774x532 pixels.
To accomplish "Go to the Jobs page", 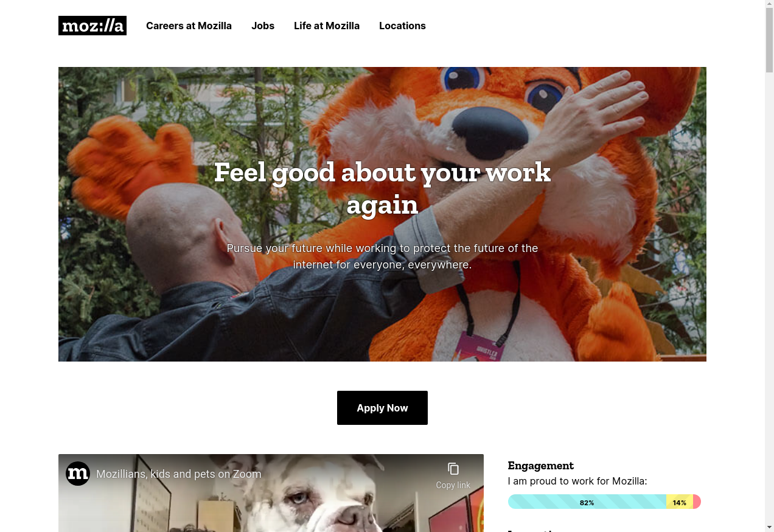I will pyautogui.click(x=263, y=26).
